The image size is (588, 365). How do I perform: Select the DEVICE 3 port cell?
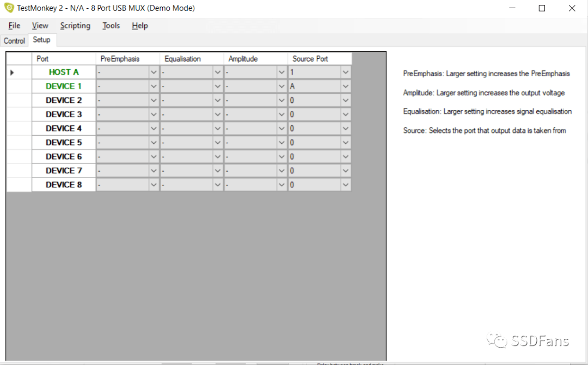64,114
